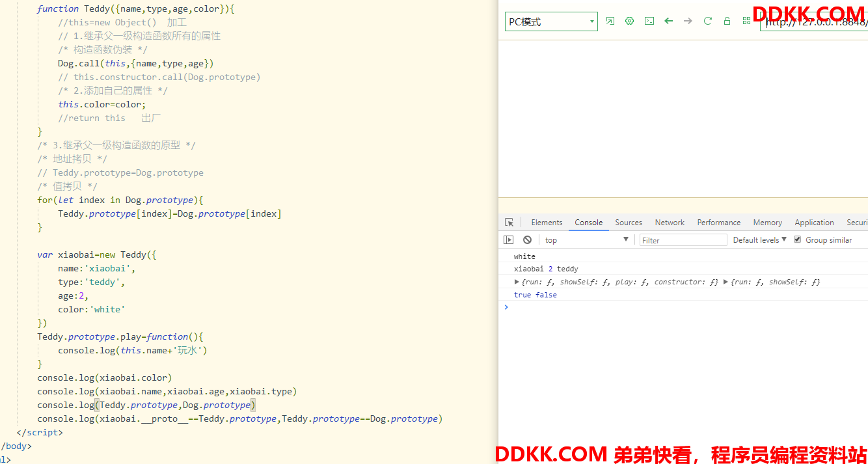Click the 'age:2,' code line
868x464 pixels.
(74, 295)
